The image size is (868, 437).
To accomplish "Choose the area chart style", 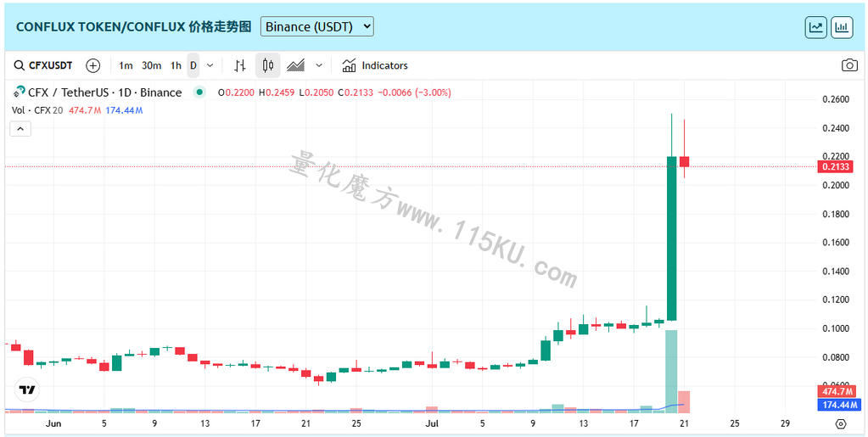I will [295, 65].
